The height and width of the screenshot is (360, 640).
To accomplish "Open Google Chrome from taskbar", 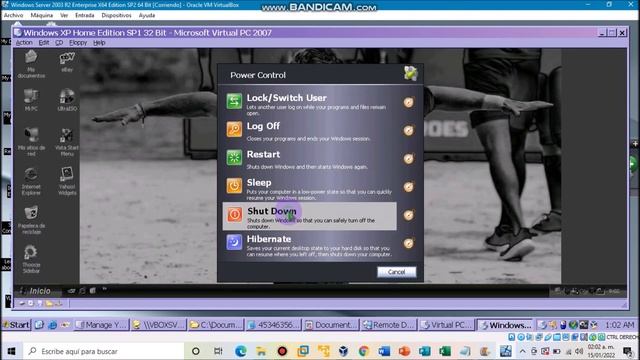I will coord(364,351).
